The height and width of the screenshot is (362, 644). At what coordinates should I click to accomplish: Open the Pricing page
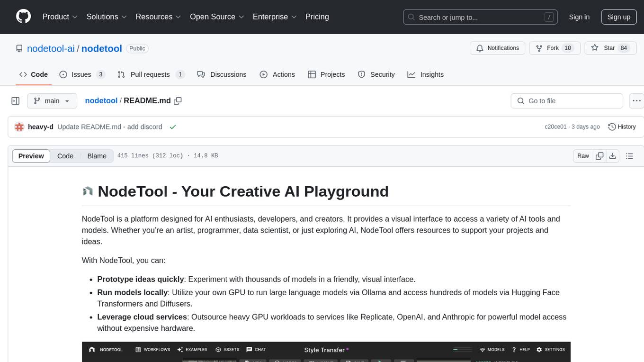[x=317, y=17]
